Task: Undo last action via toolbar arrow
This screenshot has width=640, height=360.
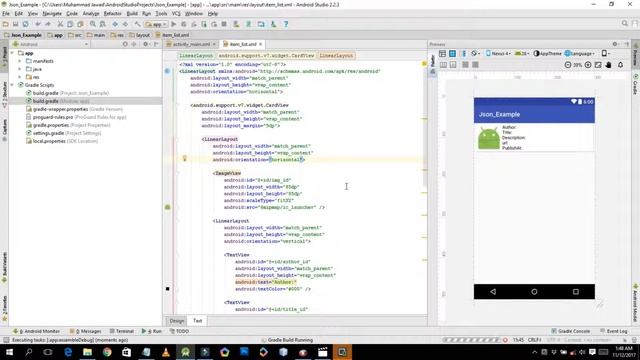Action: coord(38,24)
